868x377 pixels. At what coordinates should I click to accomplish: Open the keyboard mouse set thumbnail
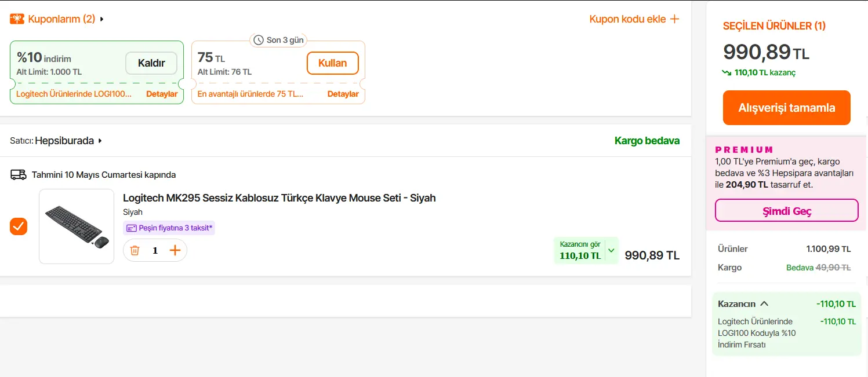pos(77,226)
